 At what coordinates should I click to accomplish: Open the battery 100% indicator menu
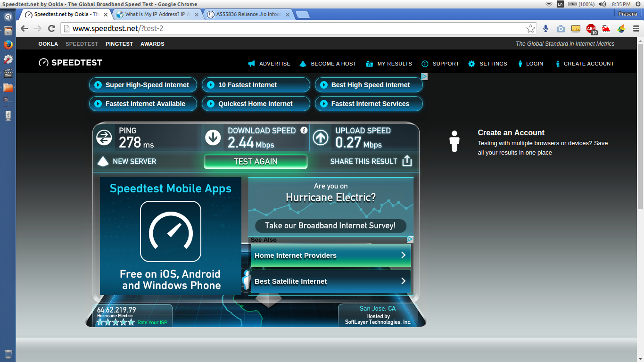click(x=581, y=4)
